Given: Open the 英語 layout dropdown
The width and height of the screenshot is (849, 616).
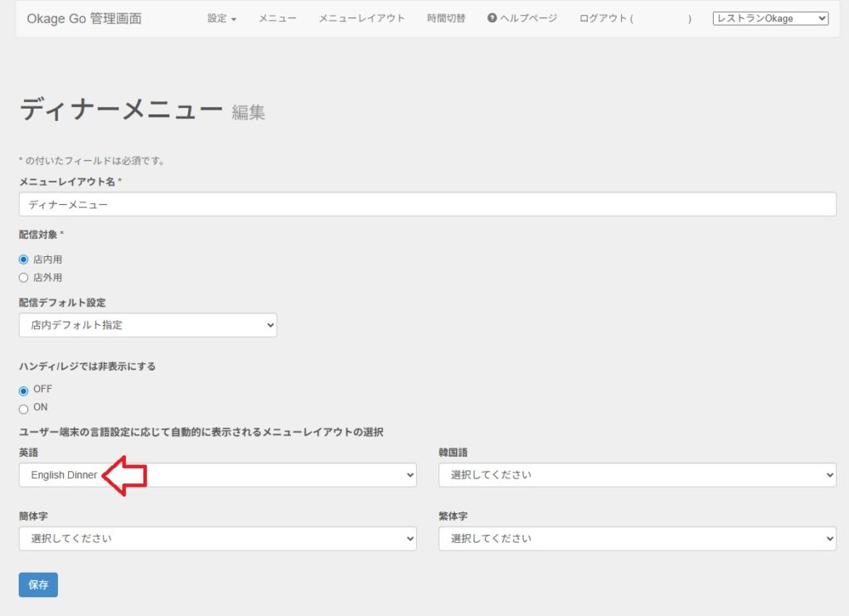Looking at the screenshot, I should tap(217, 475).
